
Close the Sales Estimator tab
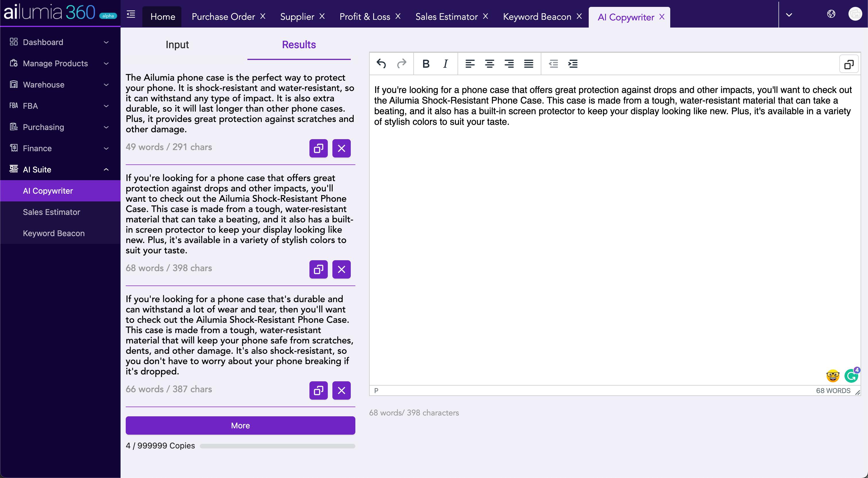click(x=486, y=16)
